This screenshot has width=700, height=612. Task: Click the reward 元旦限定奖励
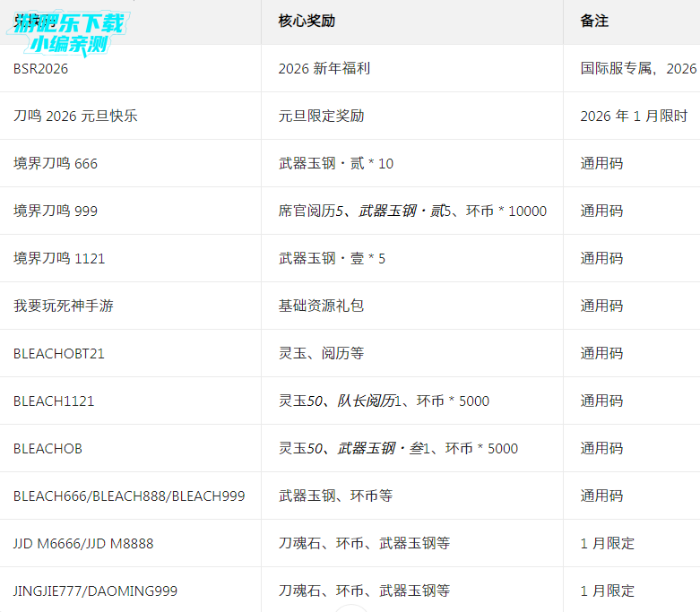click(321, 116)
